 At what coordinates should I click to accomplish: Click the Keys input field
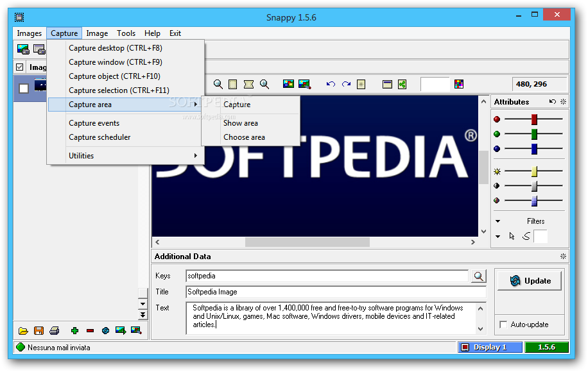pyautogui.click(x=327, y=276)
